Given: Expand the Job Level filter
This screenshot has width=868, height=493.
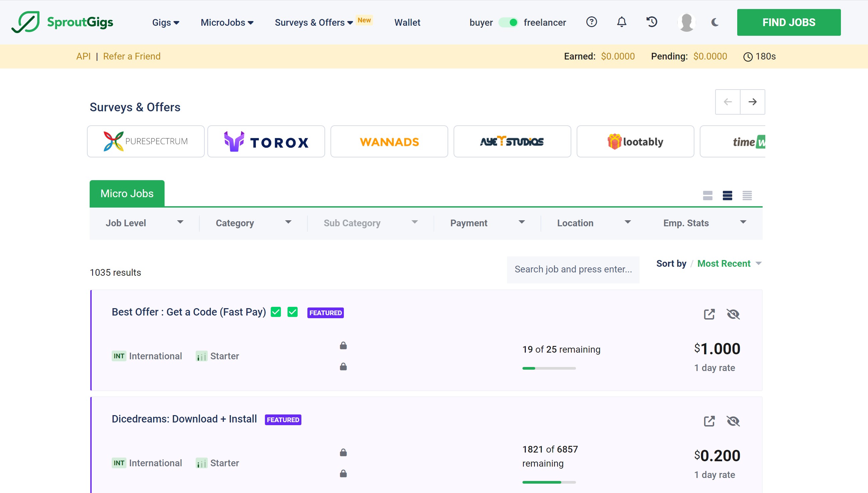Looking at the screenshot, I should pos(144,223).
